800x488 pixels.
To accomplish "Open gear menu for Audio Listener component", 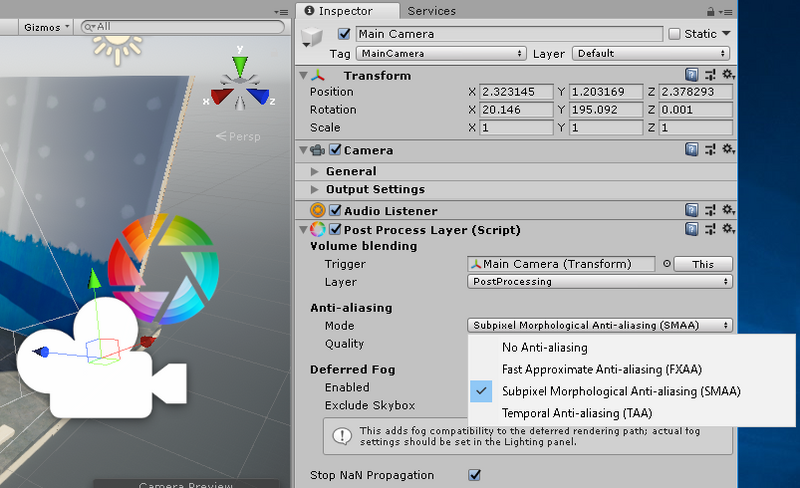I will tap(728, 209).
